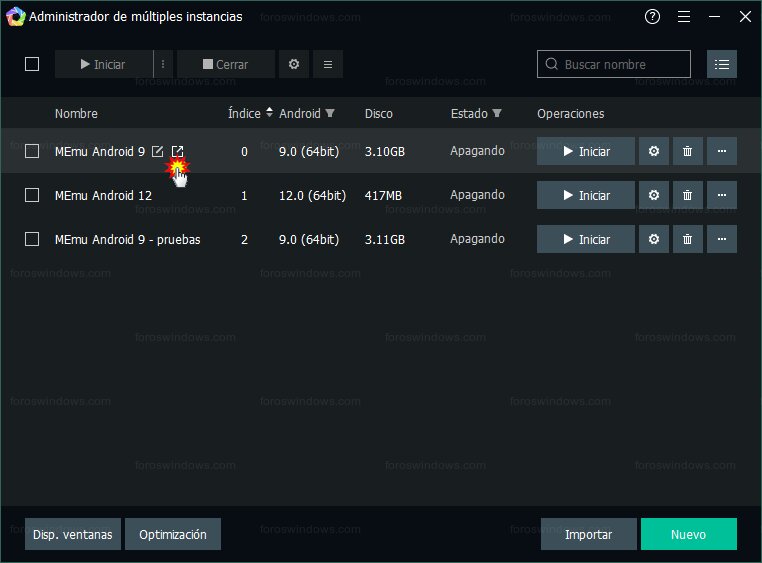Open settings gear for MEmu Android 9
The width and height of the screenshot is (762, 563).
654,151
